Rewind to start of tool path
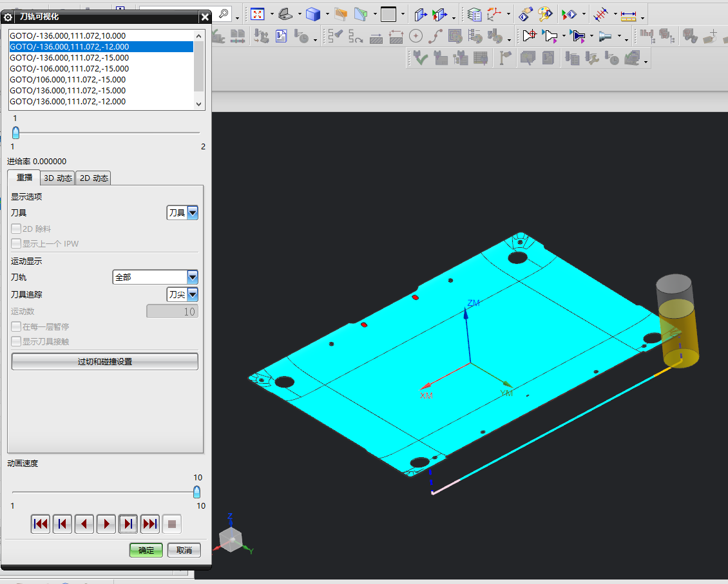Screen dimensions: 728x584 point(41,524)
